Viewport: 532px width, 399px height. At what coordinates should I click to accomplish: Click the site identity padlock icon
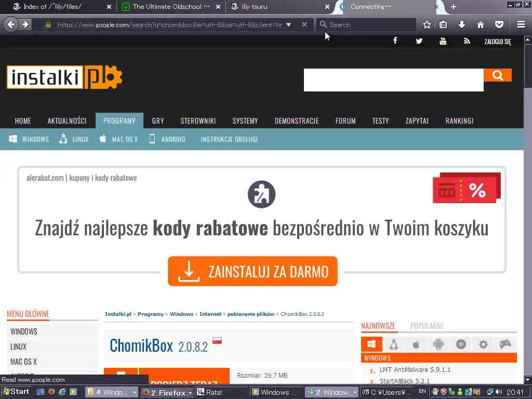pyautogui.click(x=48, y=24)
